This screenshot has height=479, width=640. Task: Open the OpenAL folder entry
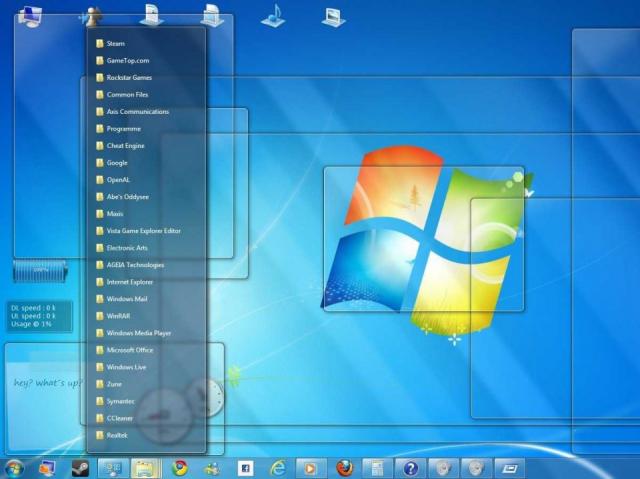113,180
